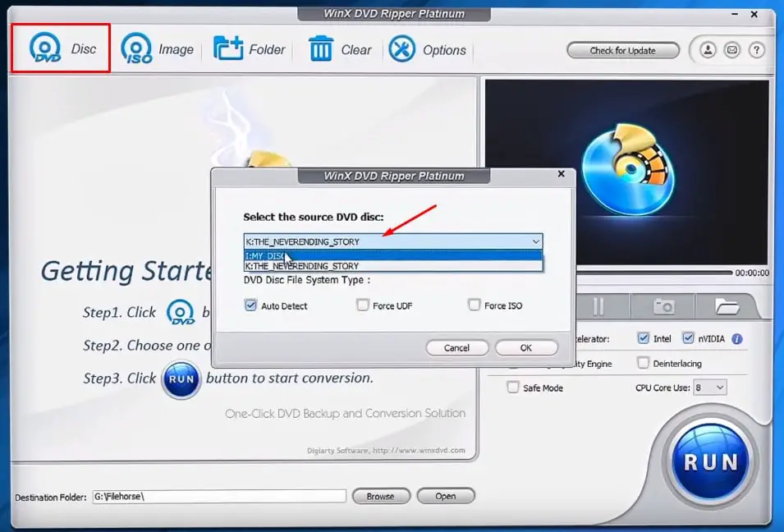The width and height of the screenshot is (784, 532).
Task: Enable the Safe Mode checkbox
Action: click(x=512, y=387)
